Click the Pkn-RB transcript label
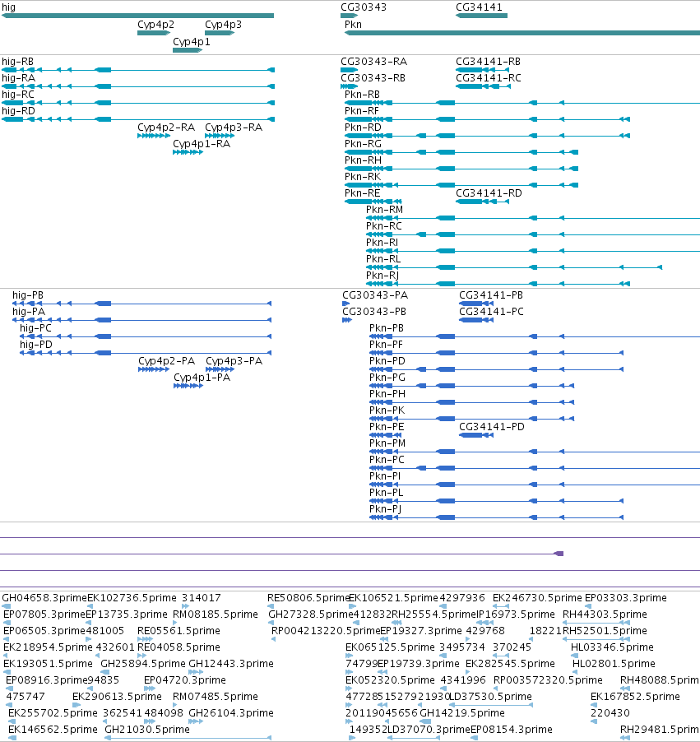 (362, 95)
